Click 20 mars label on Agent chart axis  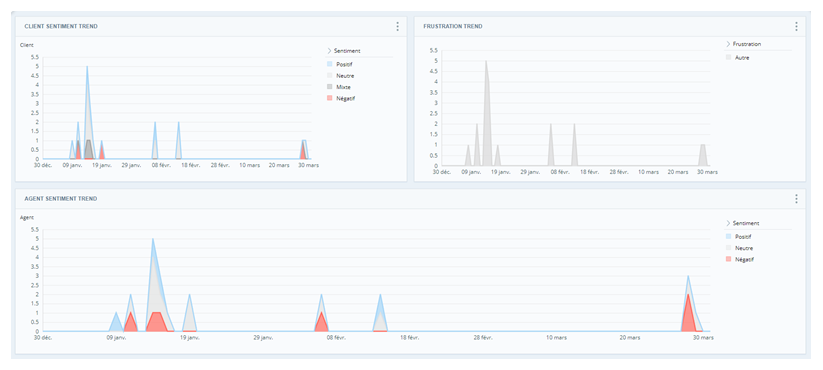tap(630, 337)
